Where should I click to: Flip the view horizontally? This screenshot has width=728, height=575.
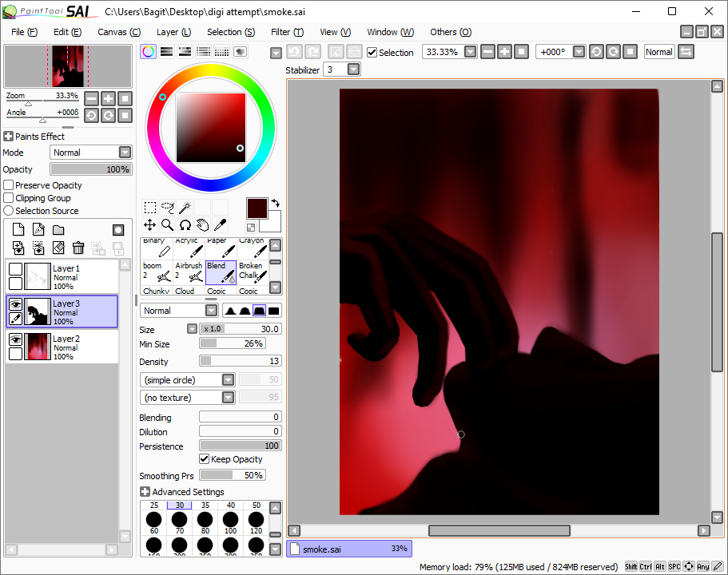click(x=686, y=52)
